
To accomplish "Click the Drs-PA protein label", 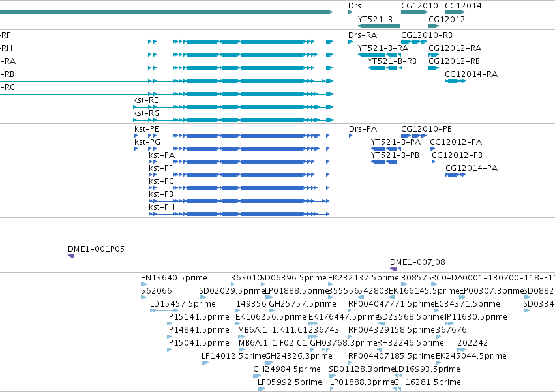I will [363, 129].
